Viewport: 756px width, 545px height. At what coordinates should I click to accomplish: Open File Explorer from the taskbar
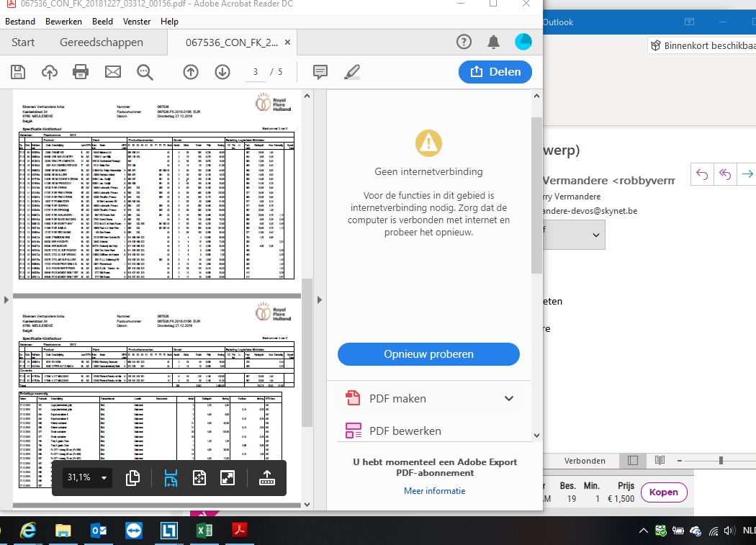pyautogui.click(x=63, y=531)
